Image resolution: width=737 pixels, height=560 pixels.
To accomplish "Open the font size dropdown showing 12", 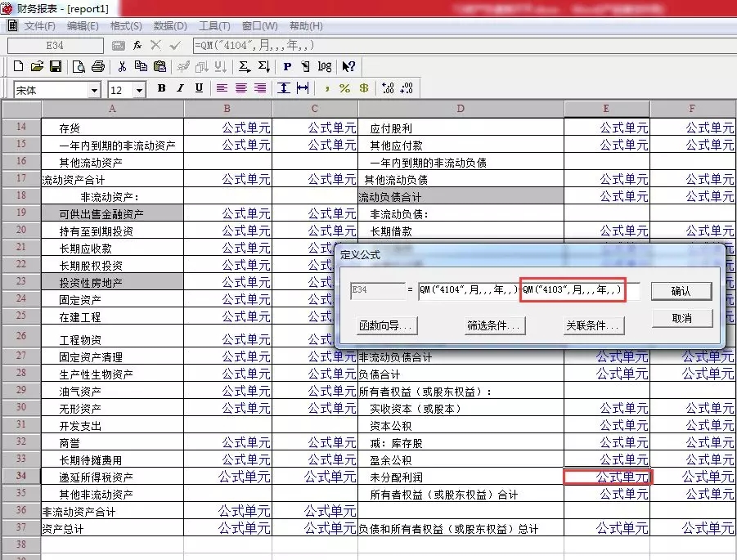I will coord(139,88).
